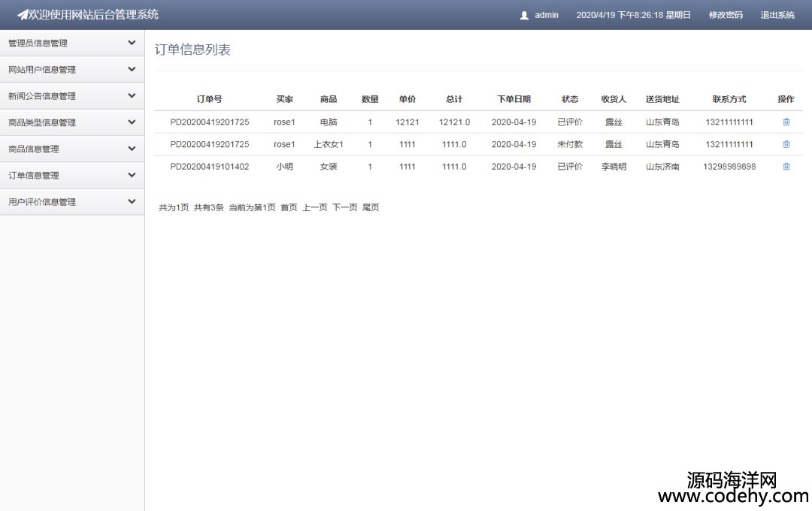Click the 总计 column header
Viewport: 812px width, 511px height.
click(454, 99)
